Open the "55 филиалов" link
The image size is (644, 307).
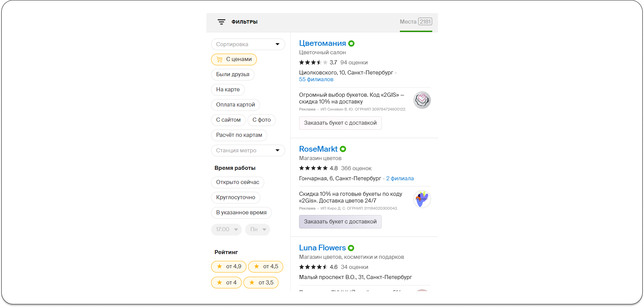[x=316, y=80]
